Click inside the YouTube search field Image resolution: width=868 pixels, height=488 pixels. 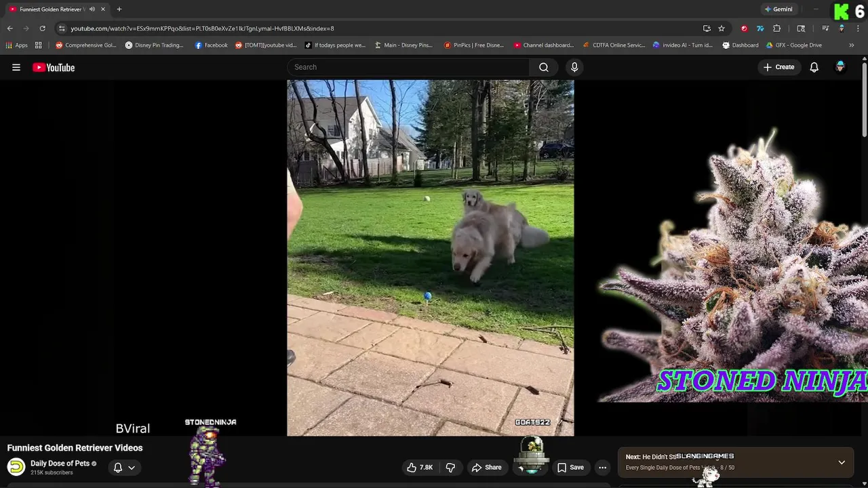click(x=408, y=67)
